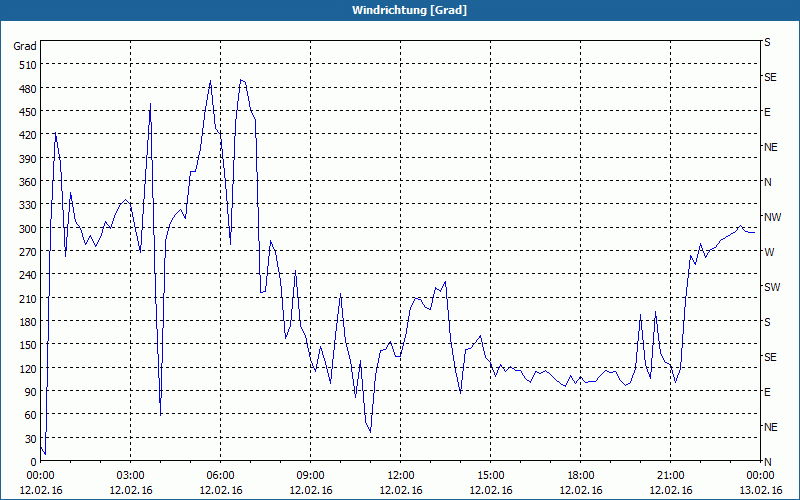
Task: Select the S compass label beside 180 gridline
Action: (x=767, y=322)
